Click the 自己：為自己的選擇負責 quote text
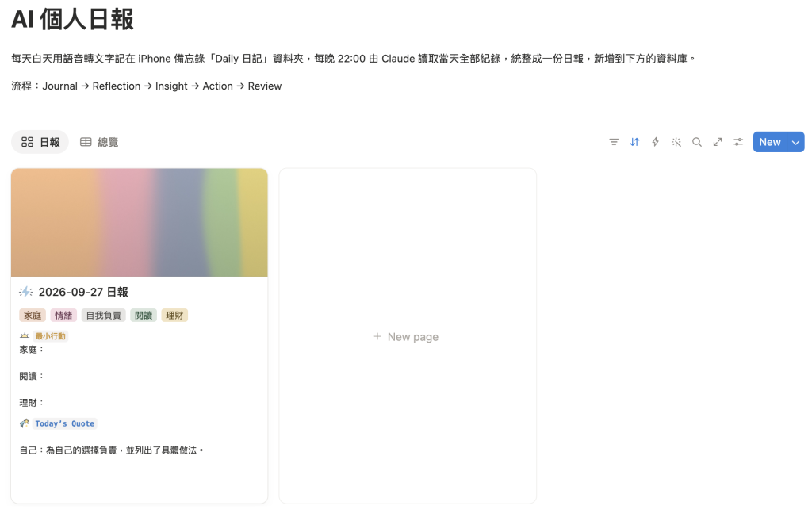 pyautogui.click(x=112, y=450)
